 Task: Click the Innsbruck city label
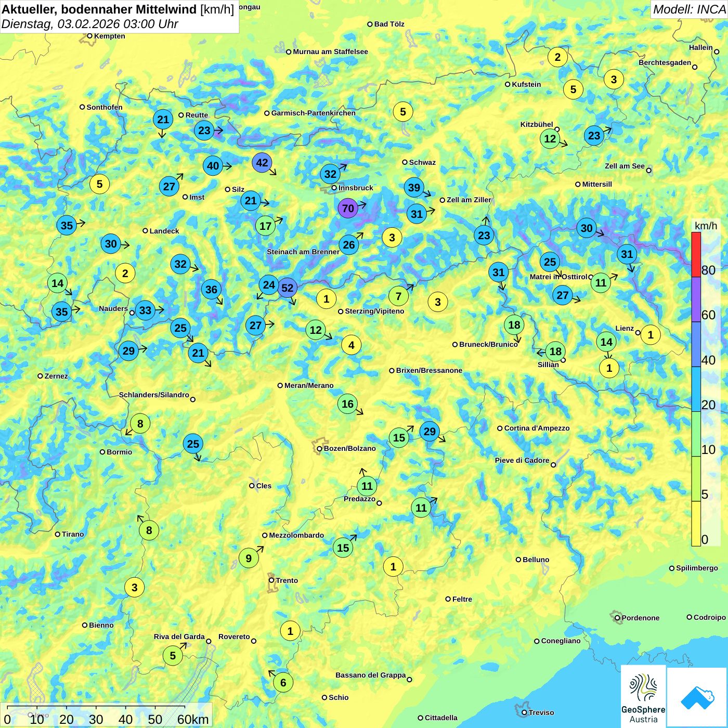(x=356, y=188)
